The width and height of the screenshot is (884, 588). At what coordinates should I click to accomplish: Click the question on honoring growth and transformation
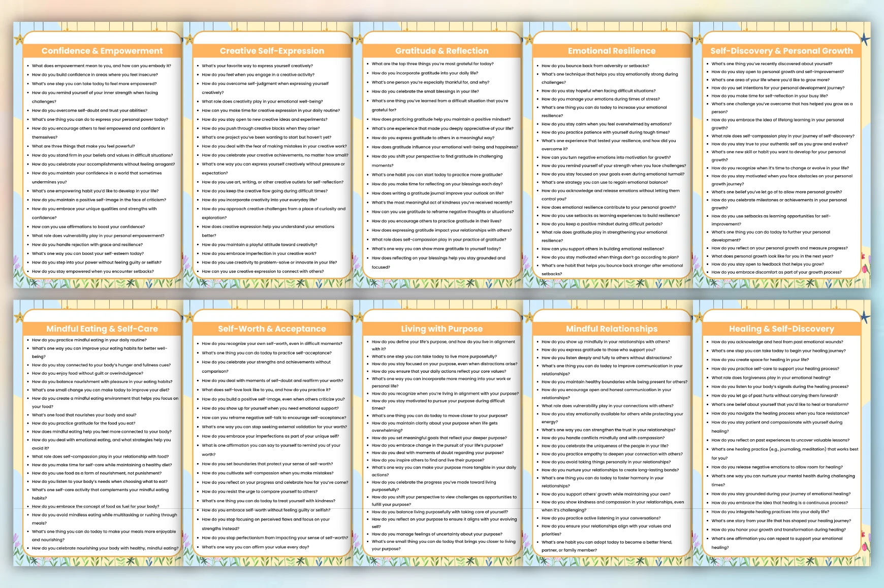tap(778, 530)
